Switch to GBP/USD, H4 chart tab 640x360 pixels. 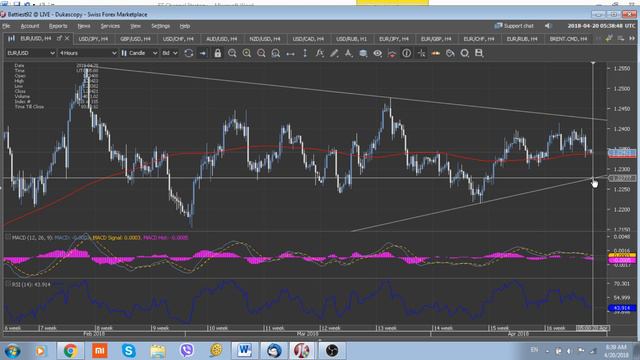click(135, 39)
